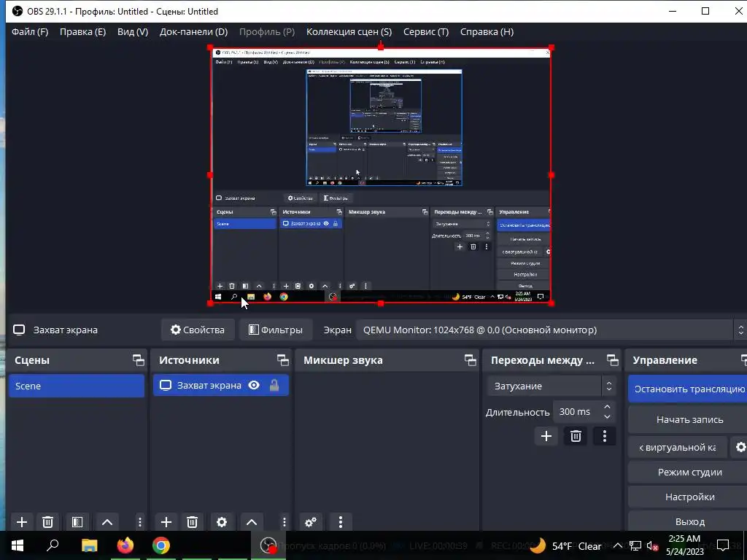Viewport: 747px width, 560px height.
Task: Undock the Переходы между сценами panel icon
Action: coord(613,360)
